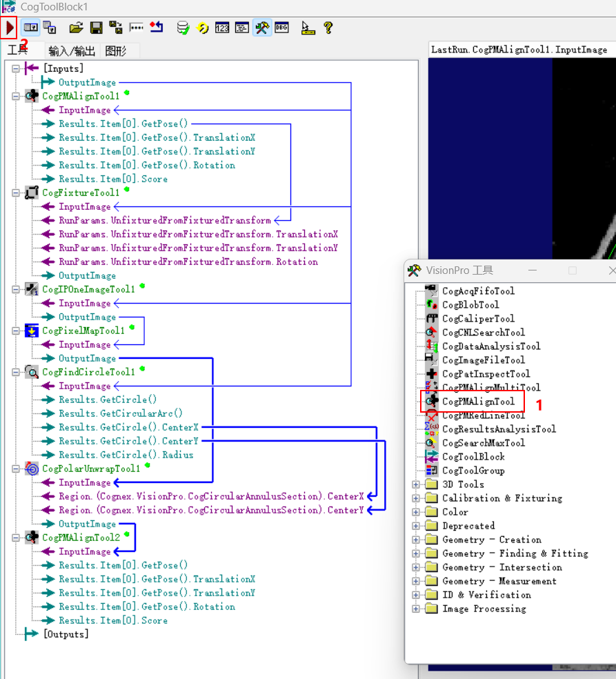
Task: Collapse the CogPMAlignTool2 node
Action: pyautogui.click(x=16, y=538)
